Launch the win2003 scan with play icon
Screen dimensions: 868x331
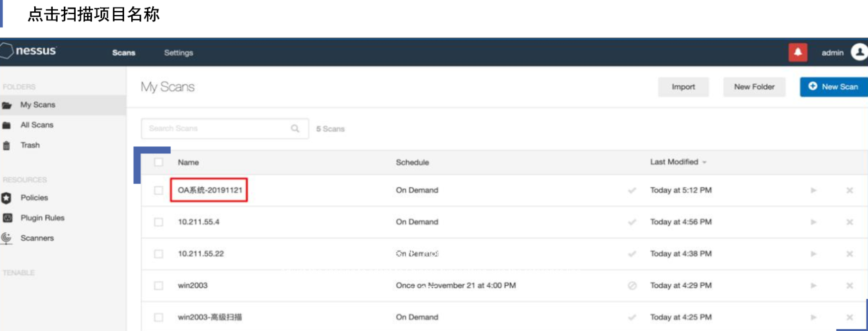[813, 286]
